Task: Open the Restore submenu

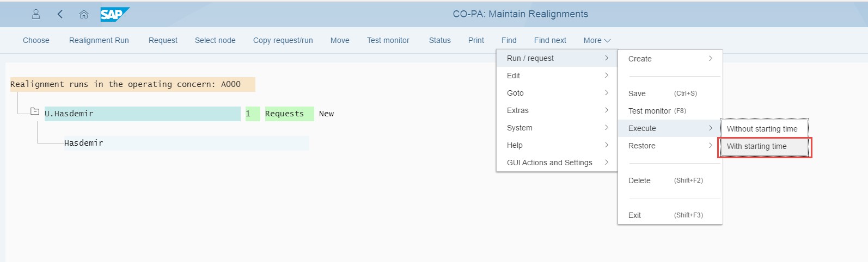Action: [x=670, y=146]
